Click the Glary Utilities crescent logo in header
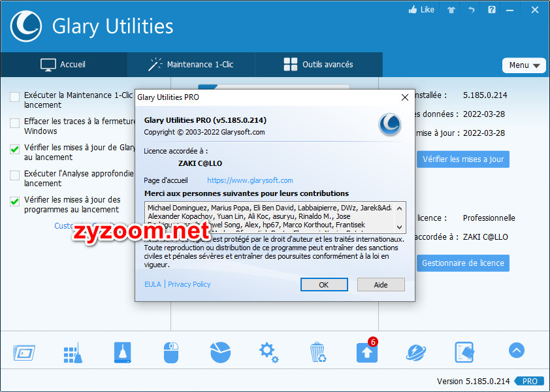The height and width of the screenshot is (392, 550). click(26, 26)
